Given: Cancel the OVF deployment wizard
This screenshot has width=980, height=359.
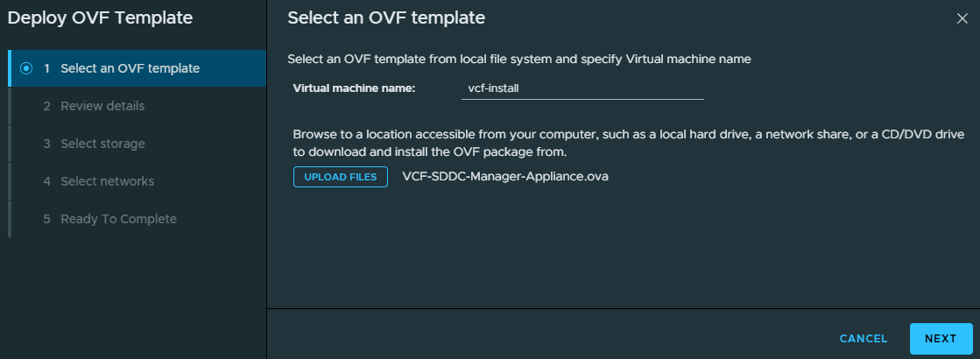Looking at the screenshot, I should [x=864, y=338].
